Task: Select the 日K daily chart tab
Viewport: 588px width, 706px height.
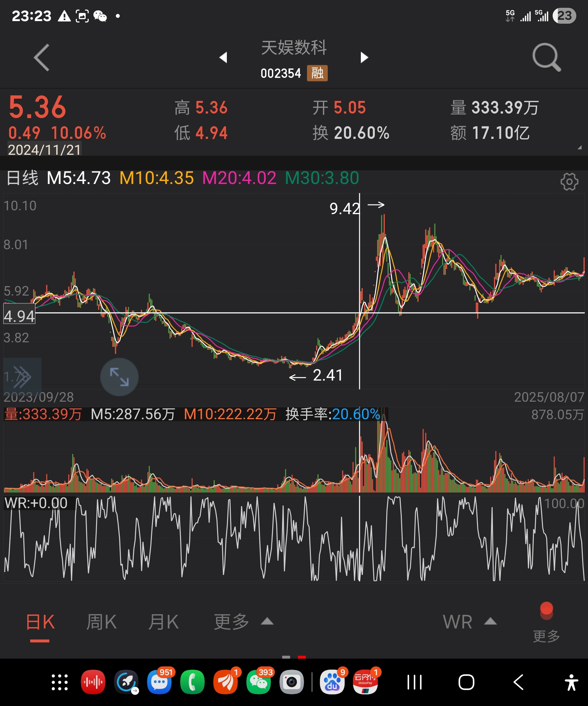Action: [x=40, y=622]
